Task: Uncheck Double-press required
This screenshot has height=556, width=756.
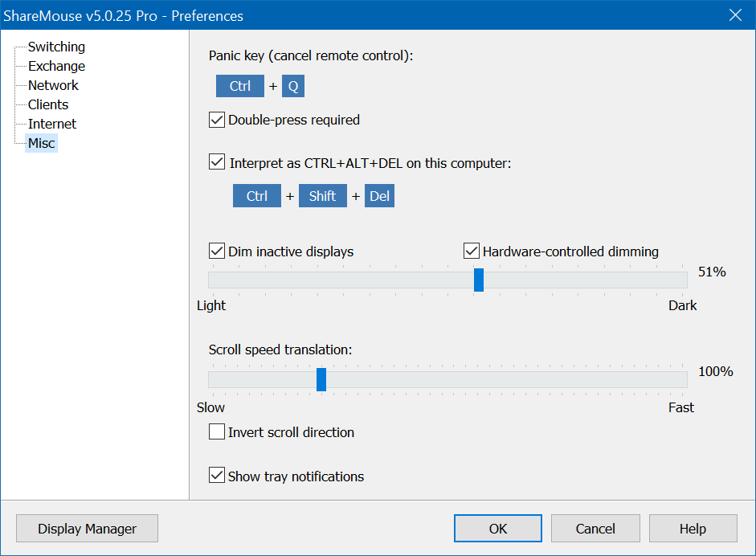Action: click(x=216, y=121)
